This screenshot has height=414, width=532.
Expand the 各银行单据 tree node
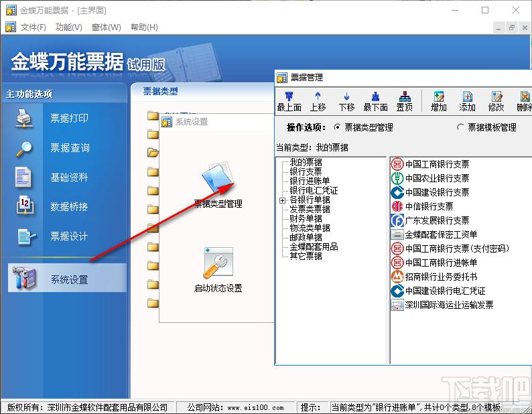[x=282, y=200]
